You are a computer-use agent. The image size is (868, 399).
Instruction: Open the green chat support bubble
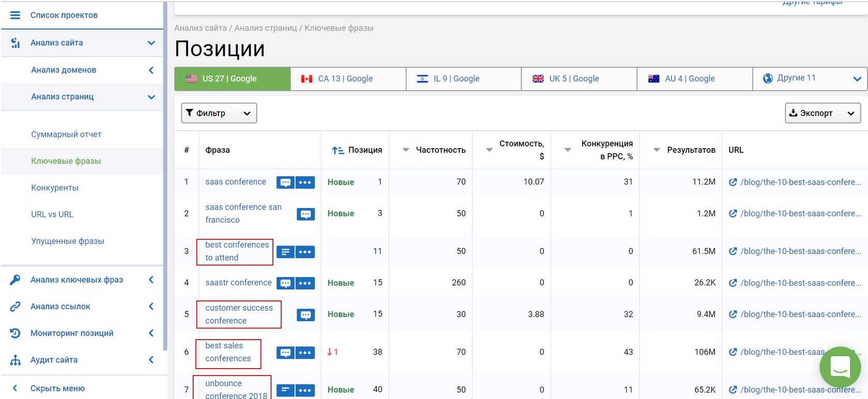[840, 367]
